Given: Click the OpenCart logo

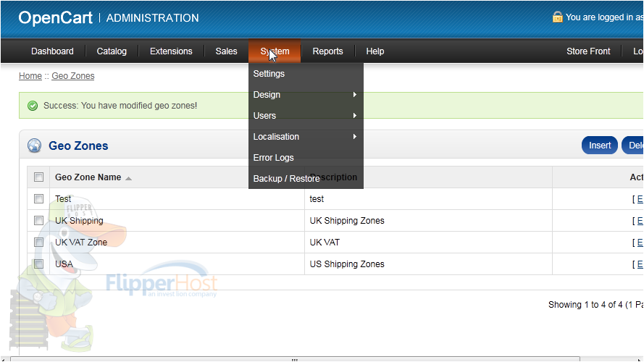Looking at the screenshot, I should click(x=56, y=17).
